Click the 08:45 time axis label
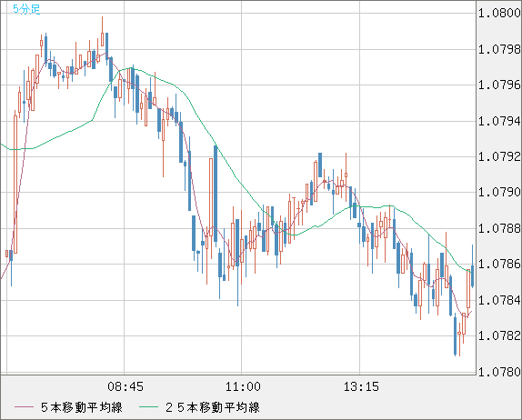Image resolution: width=522 pixels, height=420 pixels. coord(125,386)
